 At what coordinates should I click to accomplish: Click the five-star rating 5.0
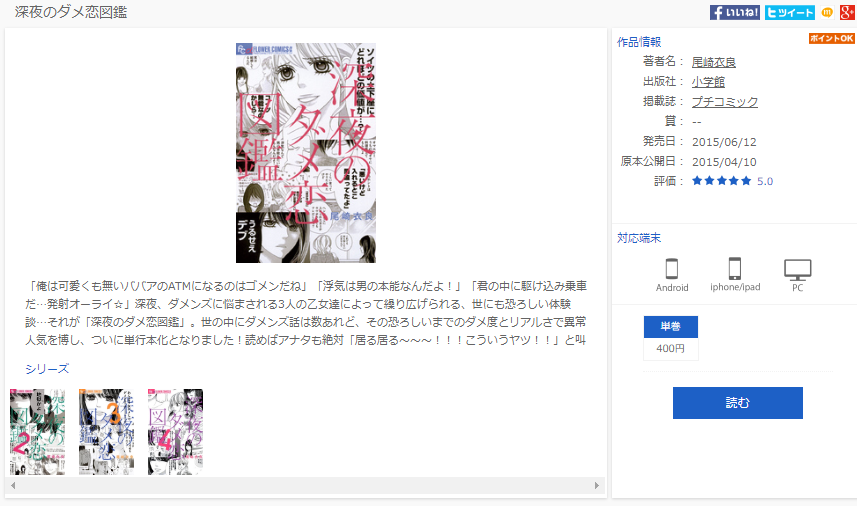(x=732, y=181)
